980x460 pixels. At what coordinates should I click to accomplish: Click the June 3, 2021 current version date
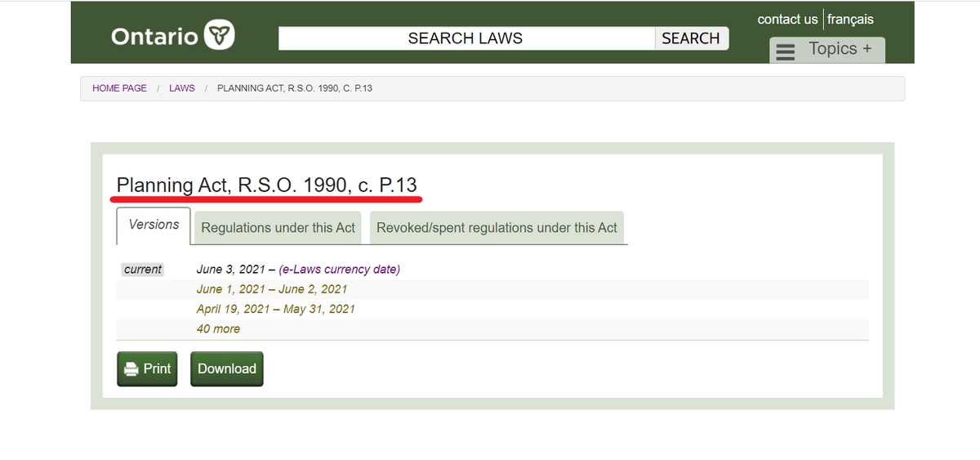click(230, 270)
